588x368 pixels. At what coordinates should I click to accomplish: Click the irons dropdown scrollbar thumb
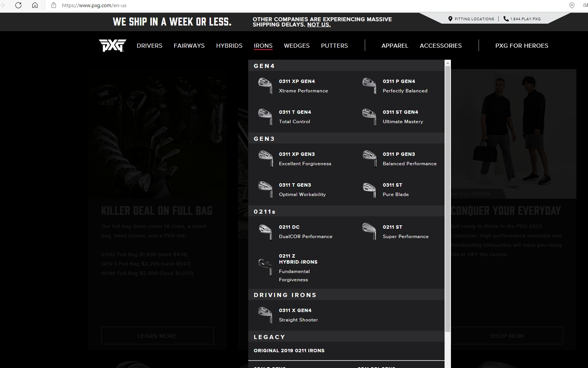448,199
